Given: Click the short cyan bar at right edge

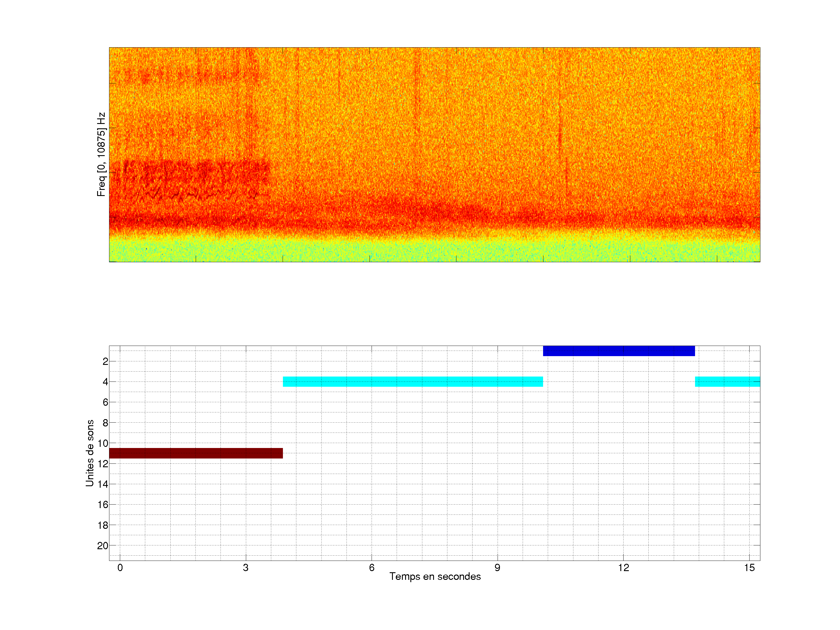Looking at the screenshot, I should click(x=727, y=381).
